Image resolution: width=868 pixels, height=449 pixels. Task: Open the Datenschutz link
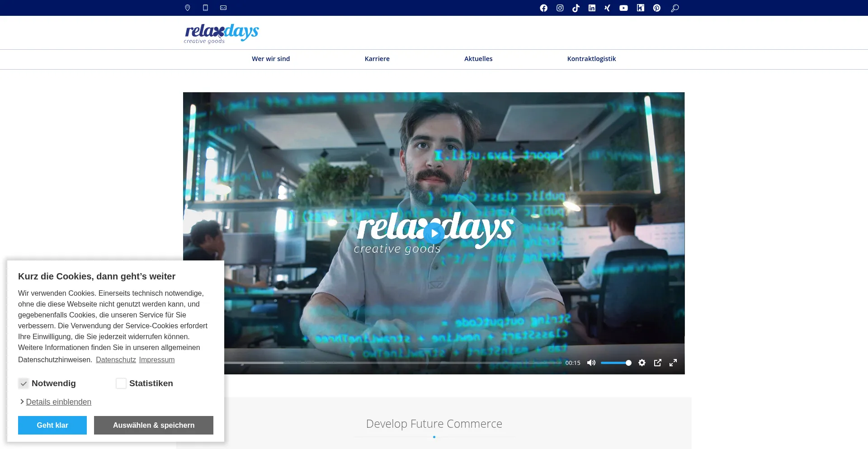(116, 360)
